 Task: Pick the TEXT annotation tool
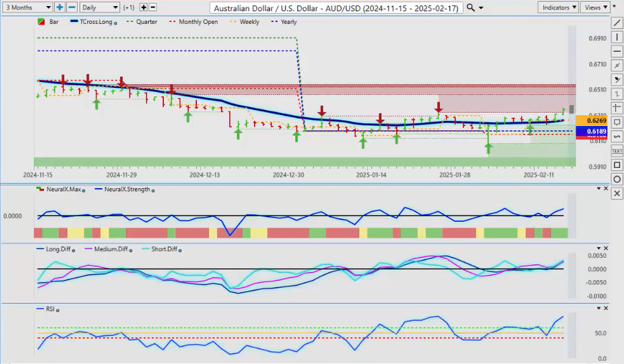(617, 151)
